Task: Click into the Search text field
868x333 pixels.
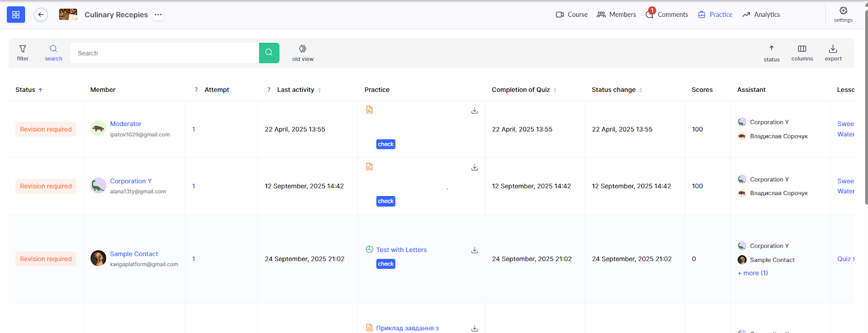Action: pyautogui.click(x=164, y=53)
